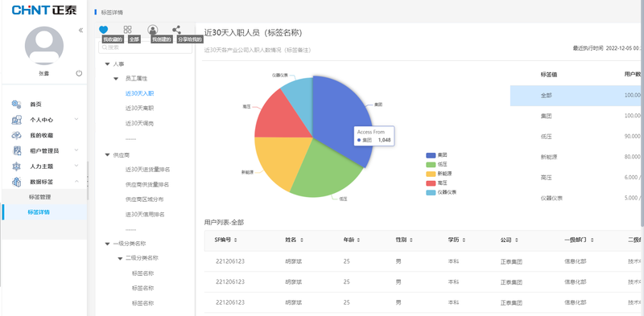Sort the table by 性别 column

point(411,240)
